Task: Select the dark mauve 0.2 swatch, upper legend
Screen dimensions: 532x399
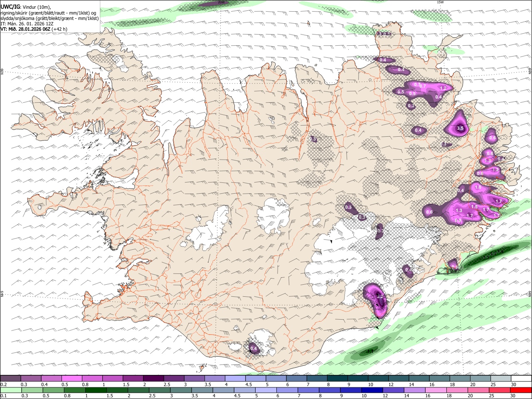Action: [10, 379]
